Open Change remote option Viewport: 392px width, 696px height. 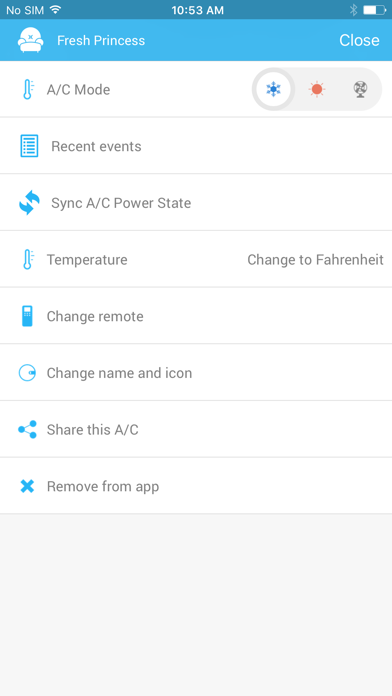tap(196, 316)
